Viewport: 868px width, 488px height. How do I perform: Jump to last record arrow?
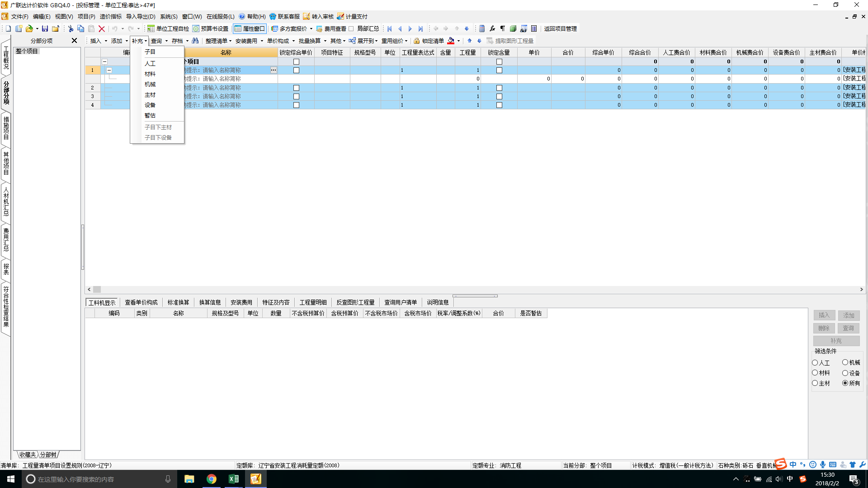(x=420, y=28)
